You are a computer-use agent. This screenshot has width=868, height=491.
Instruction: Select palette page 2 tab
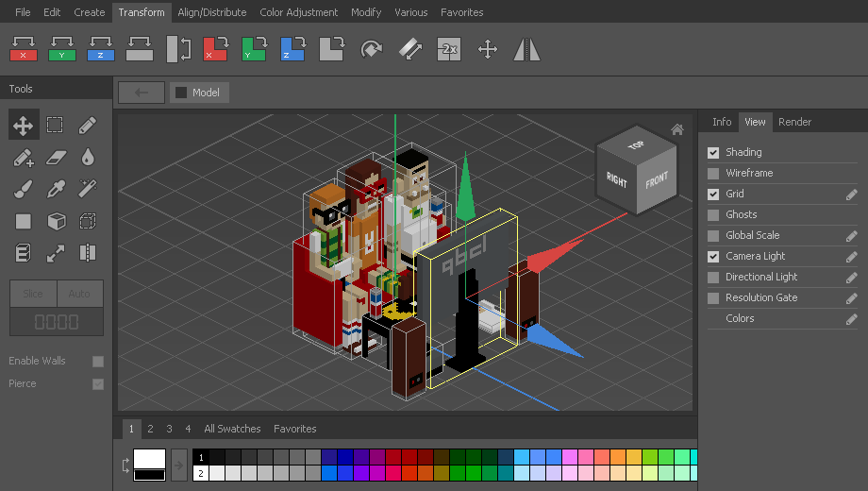(150, 429)
